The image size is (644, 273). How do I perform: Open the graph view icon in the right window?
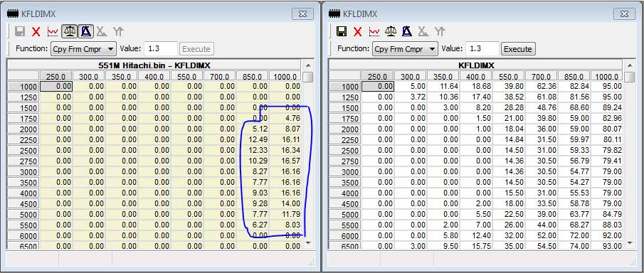pos(374,31)
